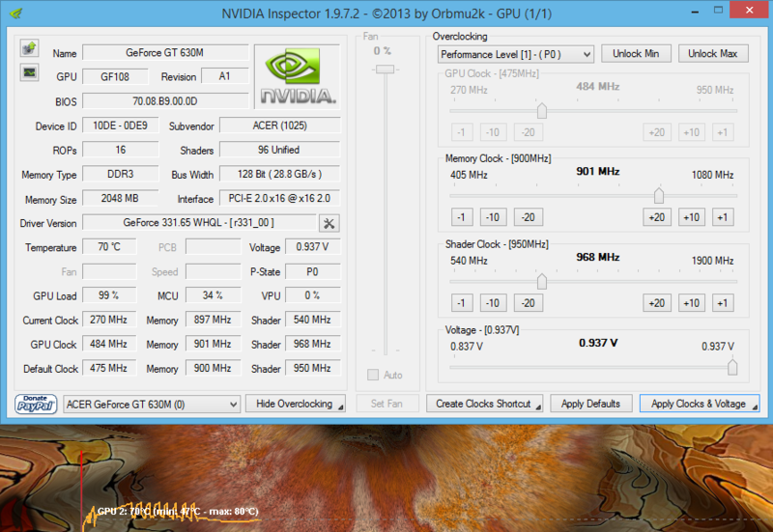Click the Default Clock value 475 MHz
Viewport: 773px width, 532px height.
point(109,369)
